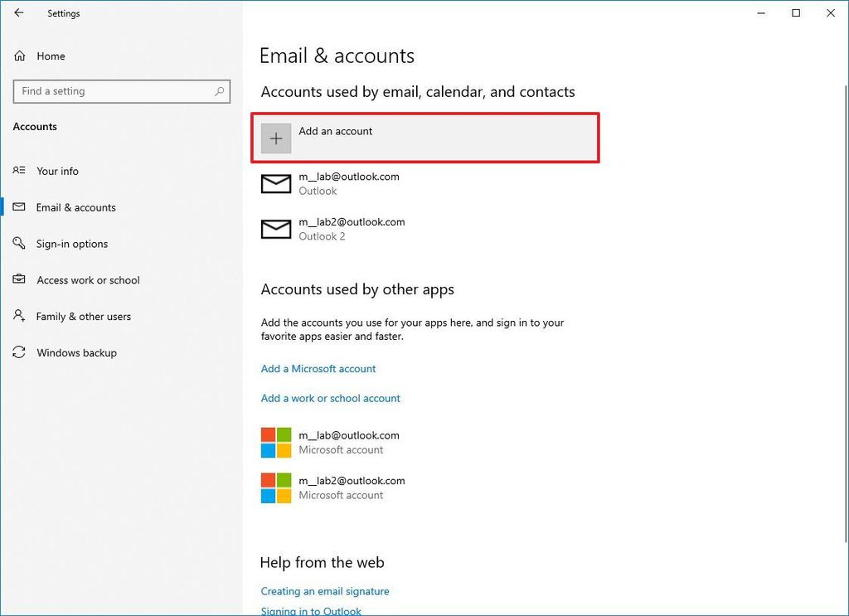Click the Email & accounts envelope icon
The height and width of the screenshot is (616, 849).
click(x=19, y=207)
